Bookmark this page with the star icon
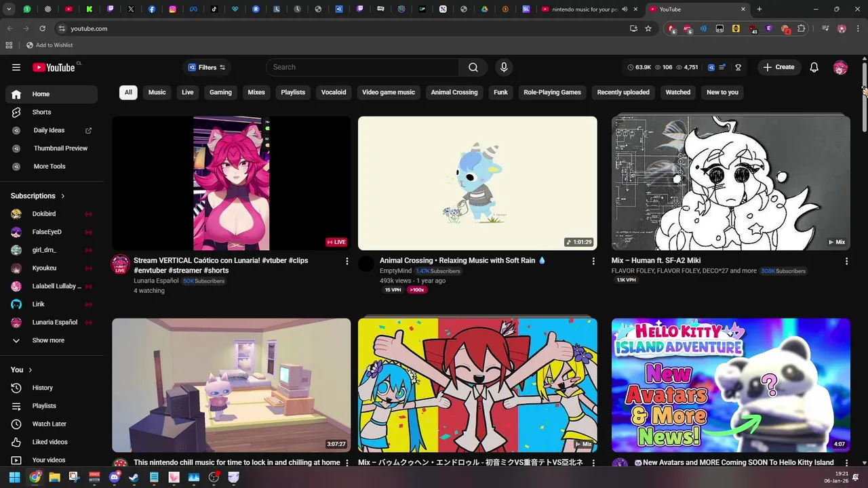Image resolution: width=868 pixels, height=488 pixels. point(648,28)
